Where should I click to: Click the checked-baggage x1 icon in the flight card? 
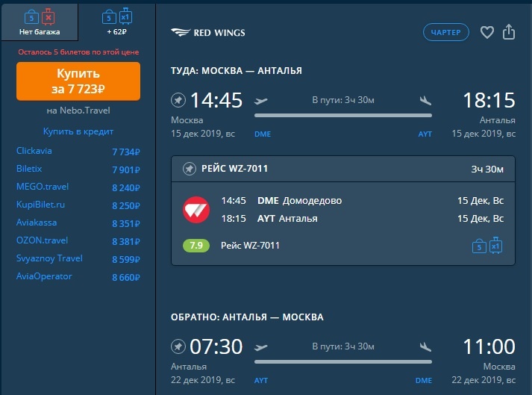[x=495, y=245]
